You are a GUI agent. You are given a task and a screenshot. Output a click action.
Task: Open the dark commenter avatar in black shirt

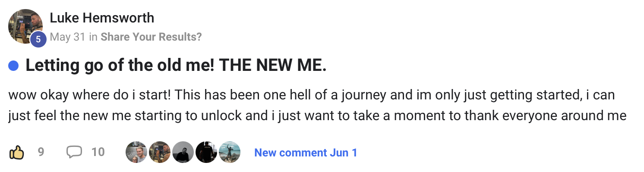point(206,152)
